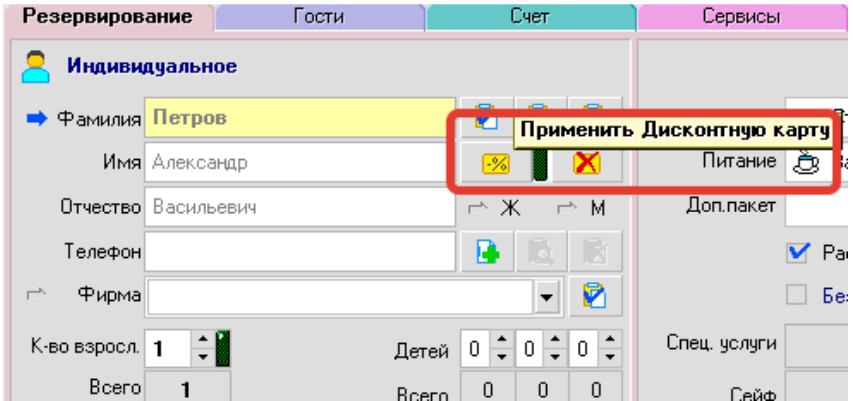Enable the unchecked checkbox with blue label
Image resolution: width=853 pixels, height=401 pixels.
pyautogui.click(x=797, y=294)
